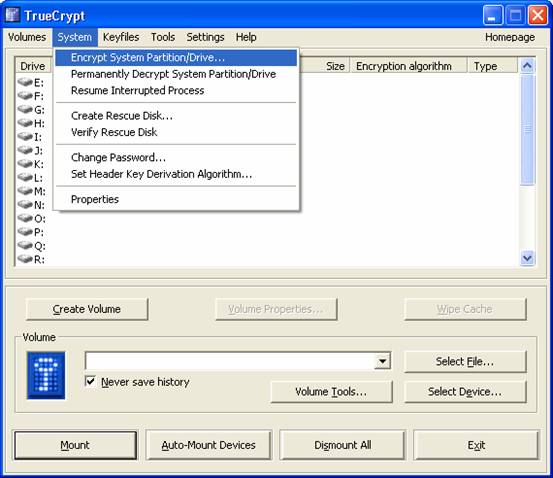Click the Drive column header
553x478 pixels.
[34, 66]
